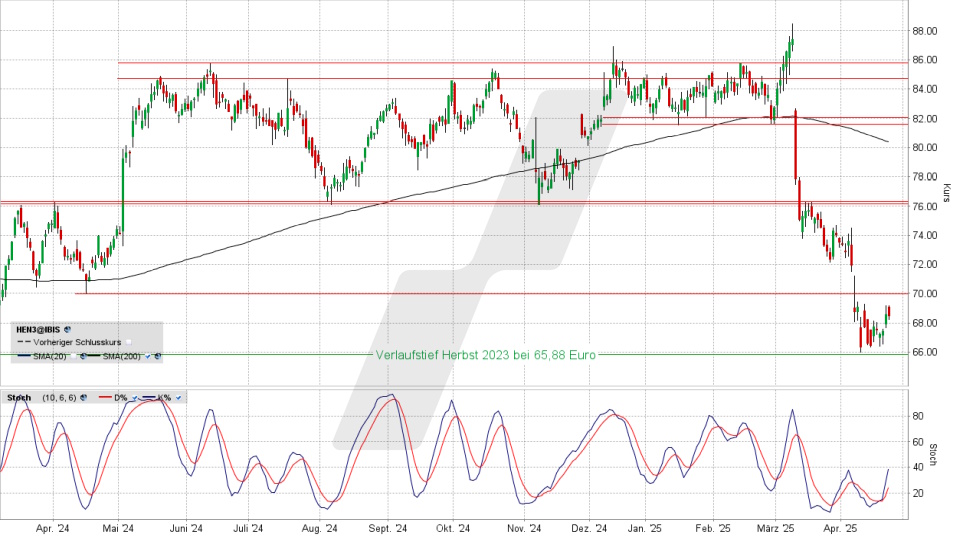Click the Stoch indicator label
Screen dimensions: 960x540
pos(19,397)
